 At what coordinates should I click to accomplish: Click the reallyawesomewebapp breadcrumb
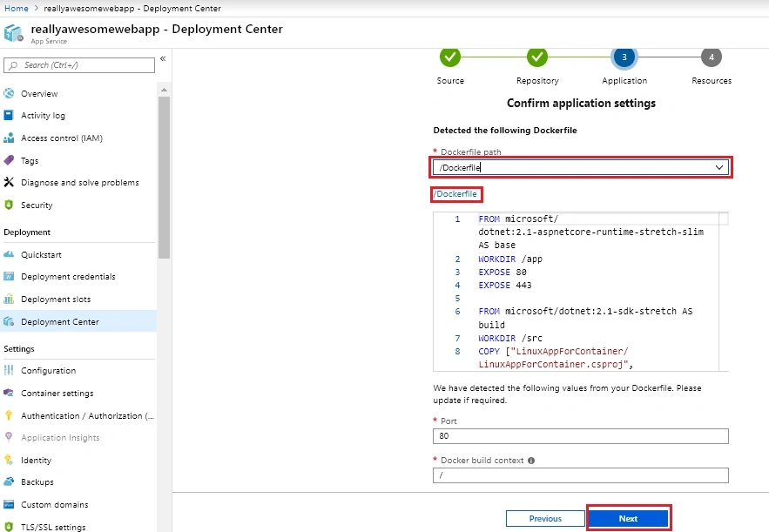point(132,9)
